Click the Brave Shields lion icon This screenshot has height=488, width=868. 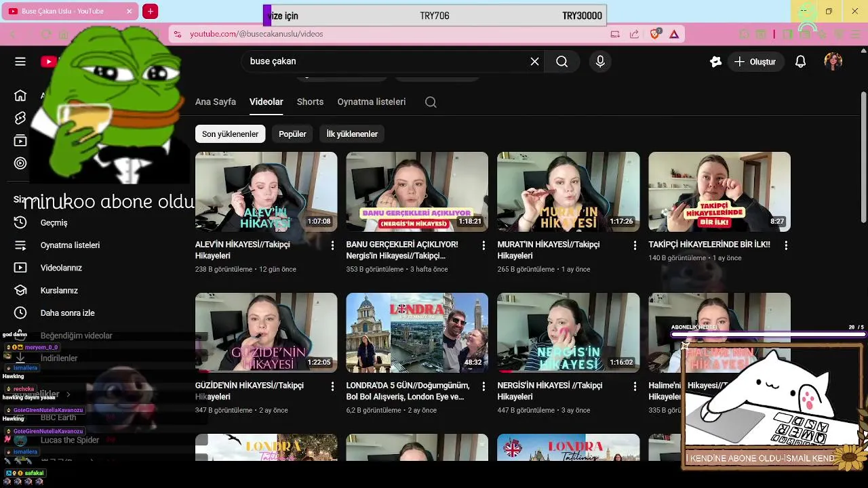pyautogui.click(x=654, y=34)
